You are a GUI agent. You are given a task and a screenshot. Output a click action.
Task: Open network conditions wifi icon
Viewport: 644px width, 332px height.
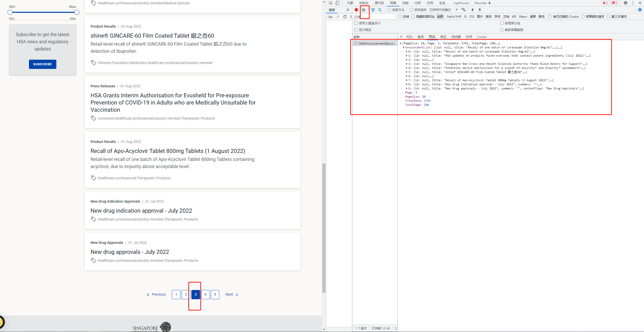[x=463, y=10]
